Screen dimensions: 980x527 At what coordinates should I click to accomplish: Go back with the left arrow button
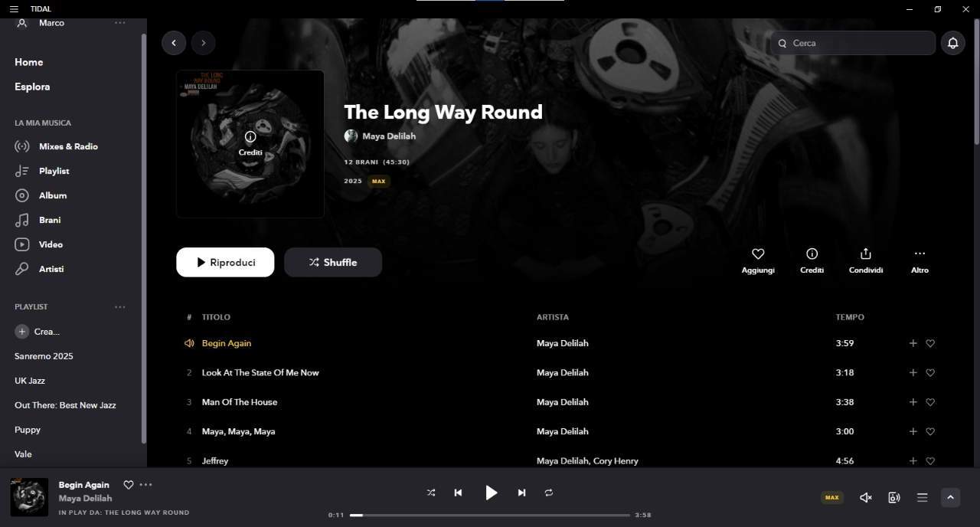pos(174,43)
